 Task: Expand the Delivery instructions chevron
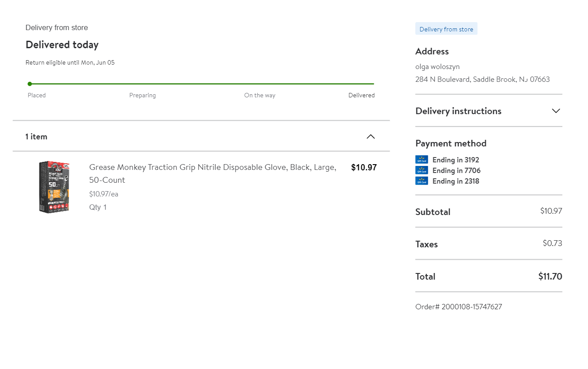pyautogui.click(x=556, y=111)
